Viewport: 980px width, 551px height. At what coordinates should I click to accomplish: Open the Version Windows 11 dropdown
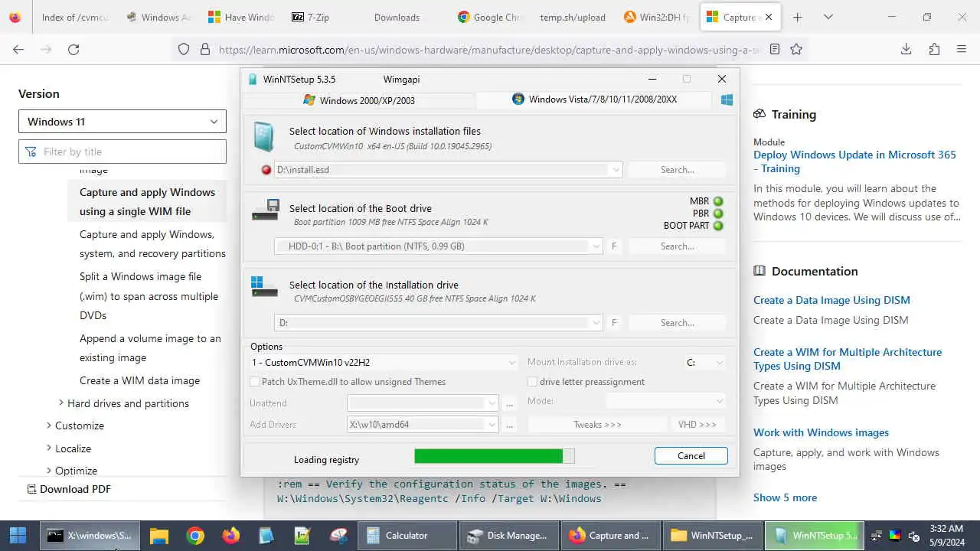click(122, 122)
